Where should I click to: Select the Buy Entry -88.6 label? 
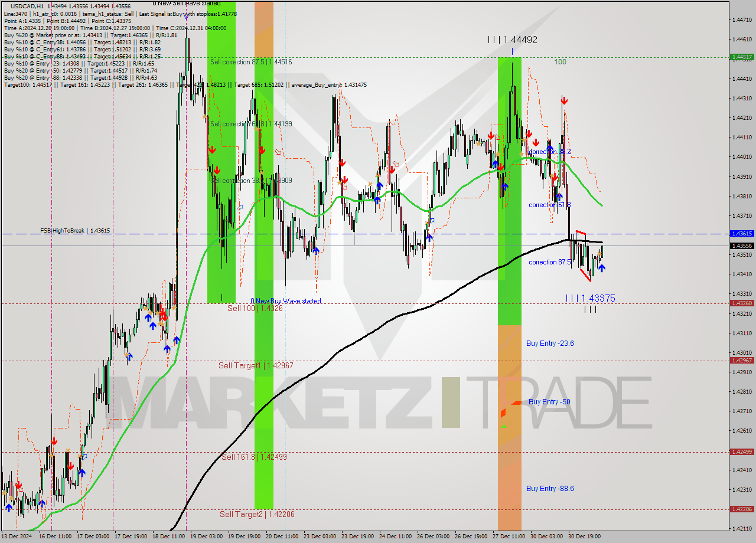[x=550, y=489]
